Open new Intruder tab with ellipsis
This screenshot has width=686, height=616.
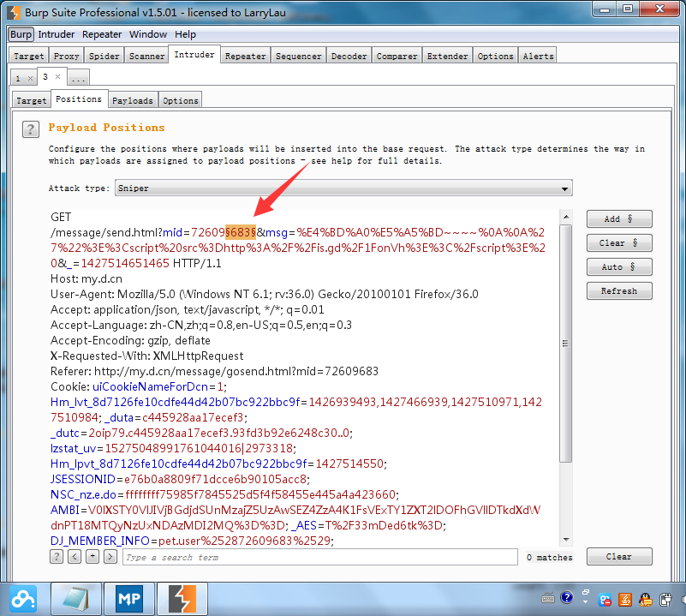tap(78, 79)
